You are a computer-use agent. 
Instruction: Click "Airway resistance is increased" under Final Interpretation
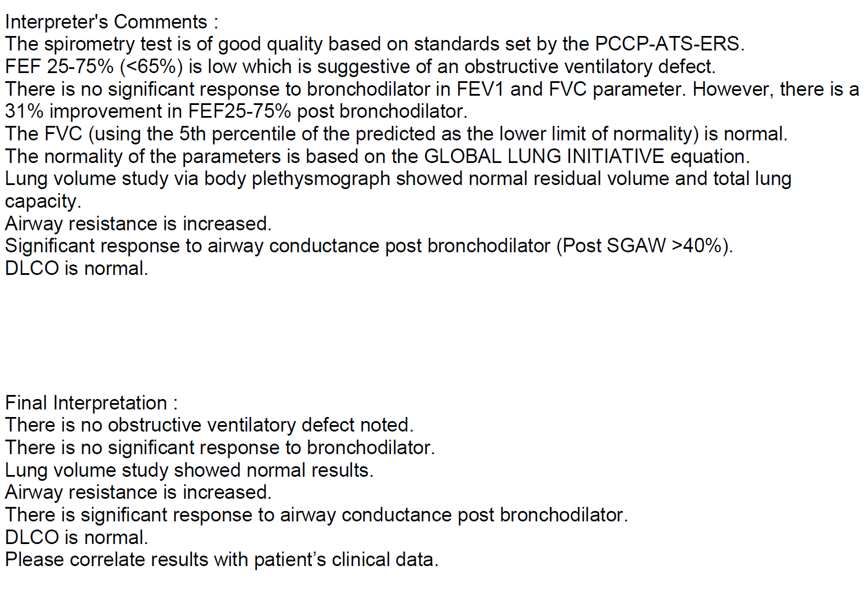pos(138,492)
